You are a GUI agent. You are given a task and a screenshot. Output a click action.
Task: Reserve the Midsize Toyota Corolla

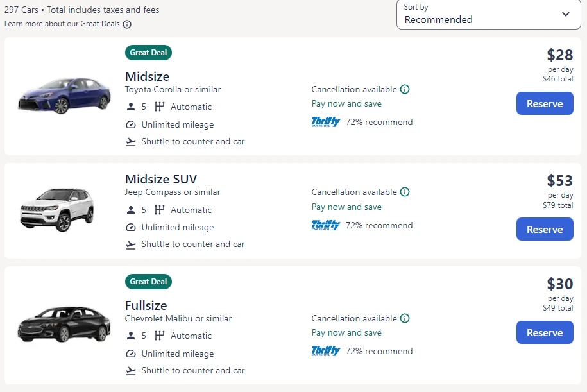545,103
